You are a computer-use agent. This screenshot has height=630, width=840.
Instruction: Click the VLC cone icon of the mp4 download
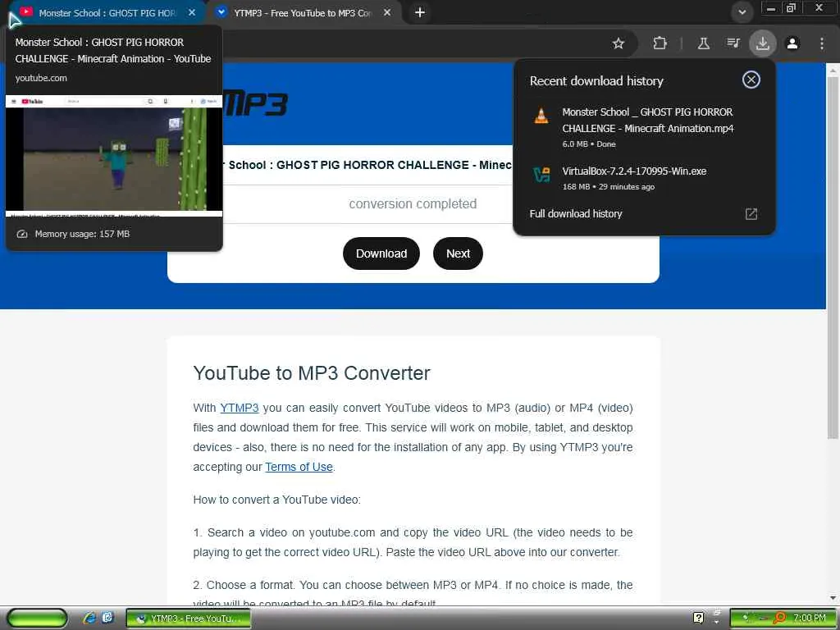coord(541,116)
